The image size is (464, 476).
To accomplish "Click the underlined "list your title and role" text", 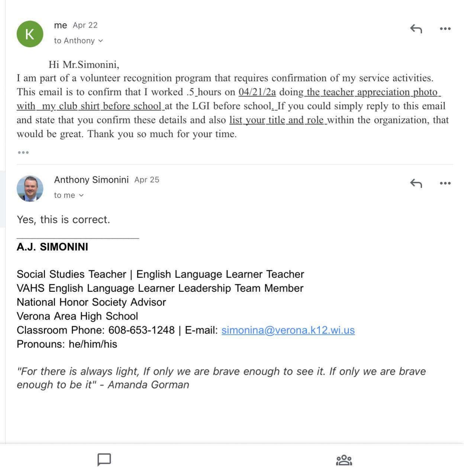I will [277, 120].
